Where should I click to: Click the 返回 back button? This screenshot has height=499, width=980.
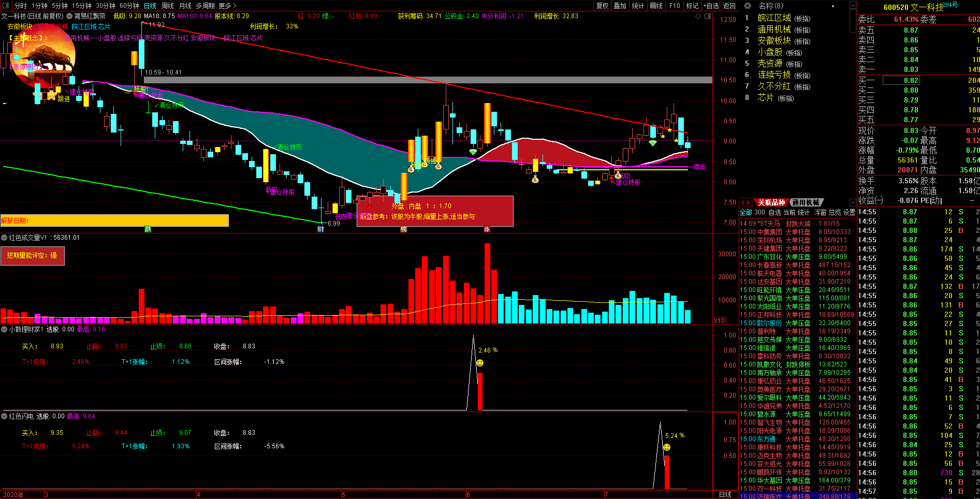(729, 6)
